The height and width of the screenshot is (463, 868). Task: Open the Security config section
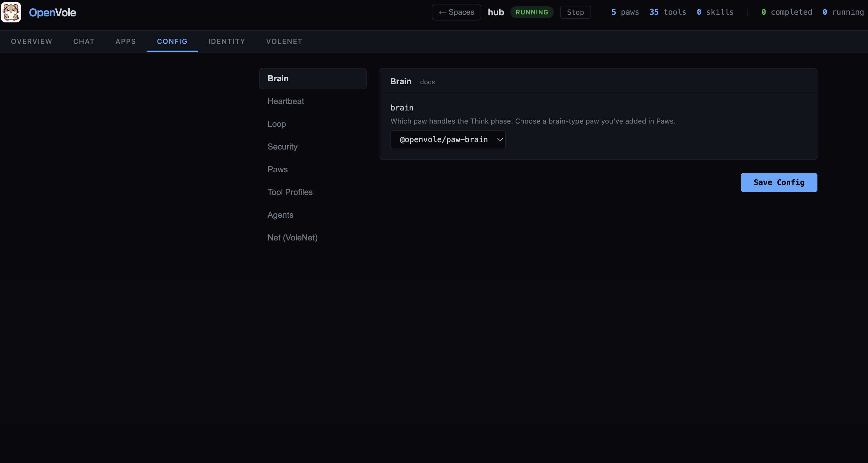(x=313, y=147)
